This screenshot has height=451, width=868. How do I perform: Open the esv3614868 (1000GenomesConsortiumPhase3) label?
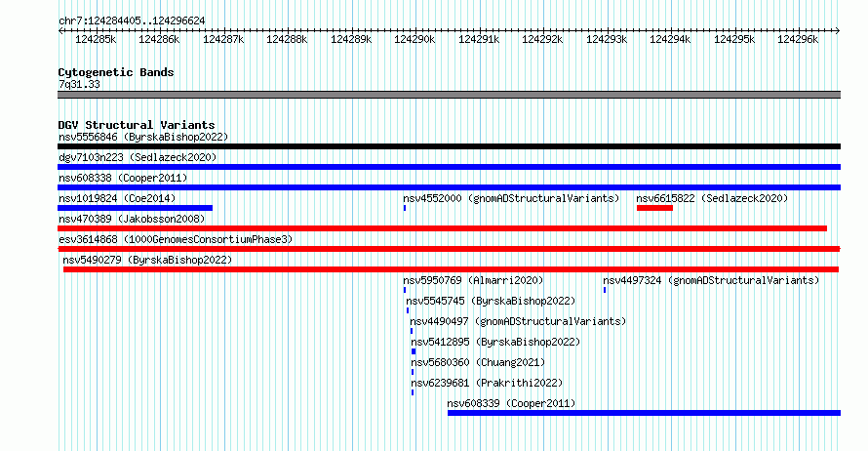click(176, 239)
